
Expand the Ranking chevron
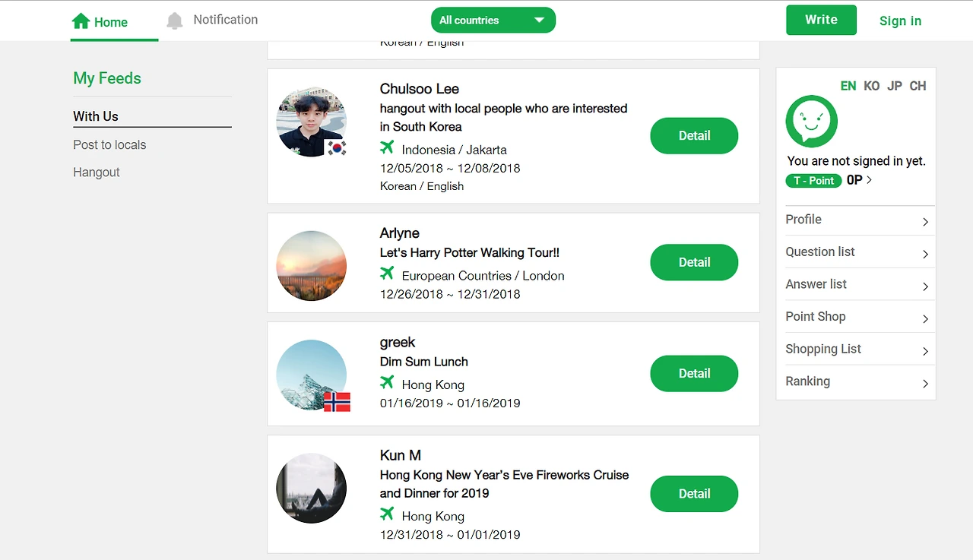tap(925, 384)
